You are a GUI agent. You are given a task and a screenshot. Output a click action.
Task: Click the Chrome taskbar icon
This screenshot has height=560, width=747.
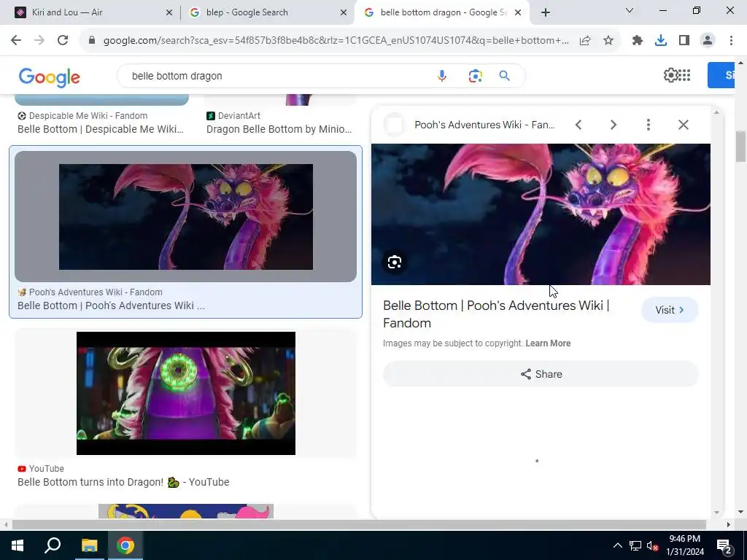[x=125, y=545]
